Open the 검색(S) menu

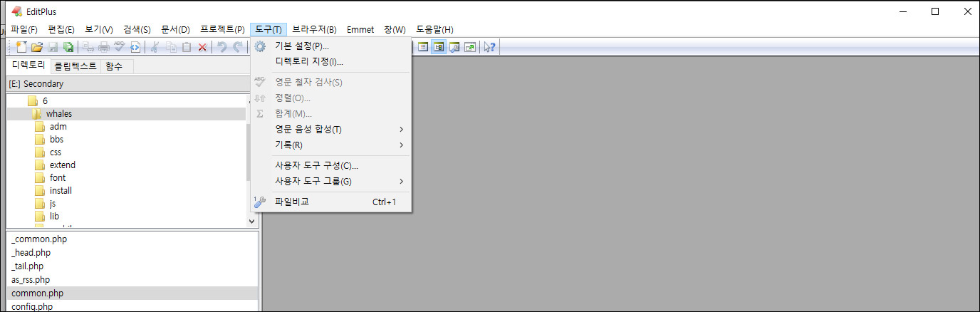pos(137,29)
